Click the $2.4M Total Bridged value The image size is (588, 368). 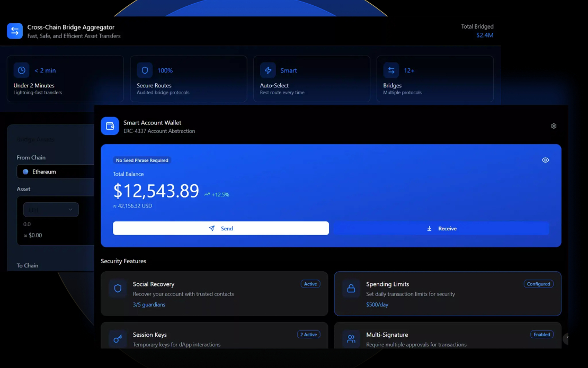pos(485,35)
